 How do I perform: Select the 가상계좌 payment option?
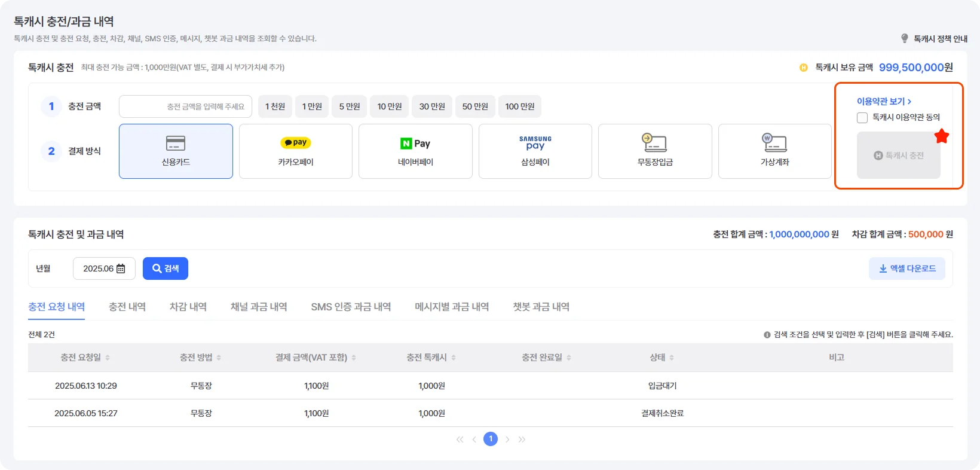775,151
